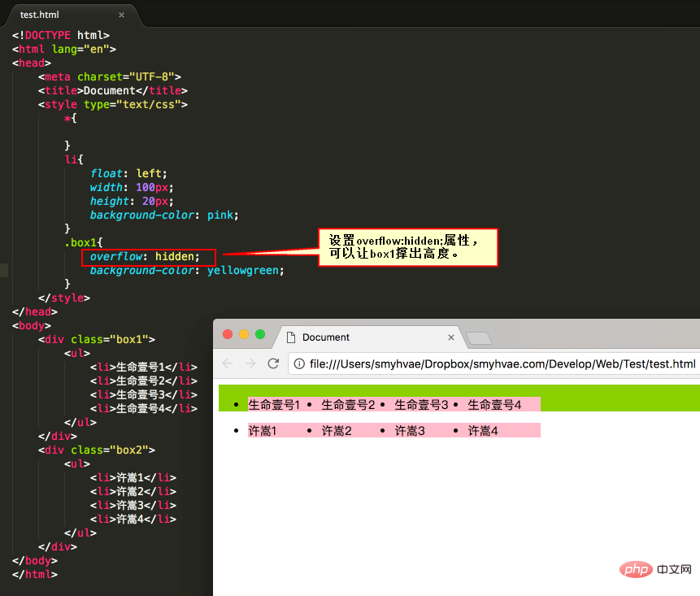Image resolution: width=700 pixels, height=596 pixels.
Task: Click the green maximize window button
Action: tap(260, 334)
